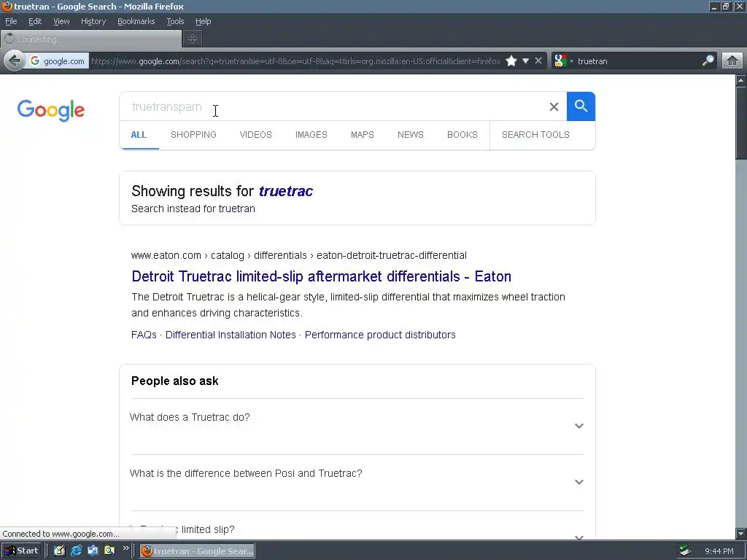Open the search engine selector dropdown
747x560 pixels.
click(x=563, y=61)
